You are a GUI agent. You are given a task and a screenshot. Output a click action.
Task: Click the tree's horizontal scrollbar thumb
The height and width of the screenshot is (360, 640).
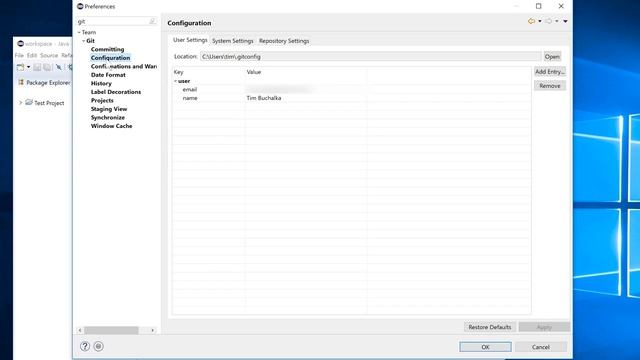[111, 330]
